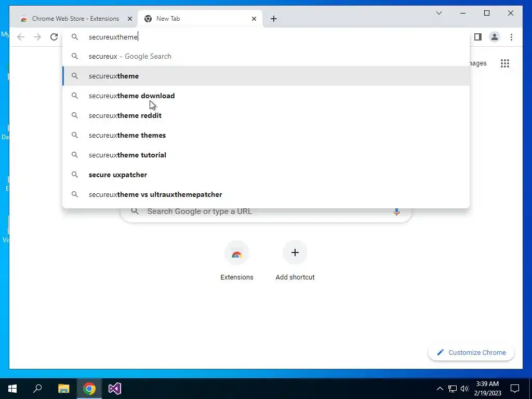Pick 'secureuxtheme vs ultrauxthemepatcher' suggestion
Viewport: 532px width, 399px height.
tap(267, 194)
